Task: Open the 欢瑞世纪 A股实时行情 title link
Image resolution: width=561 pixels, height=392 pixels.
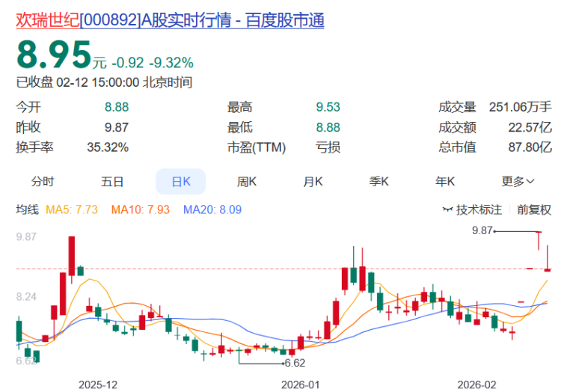Action: 170,20
